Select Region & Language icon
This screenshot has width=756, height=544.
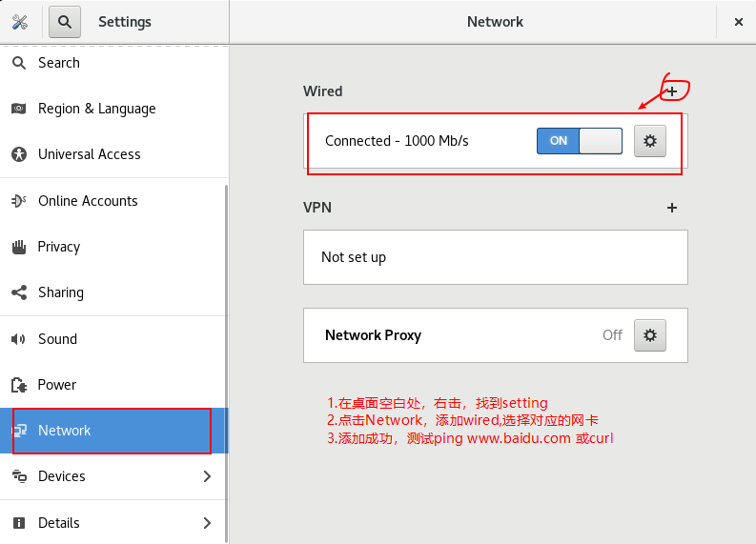(x=19, y=109)
